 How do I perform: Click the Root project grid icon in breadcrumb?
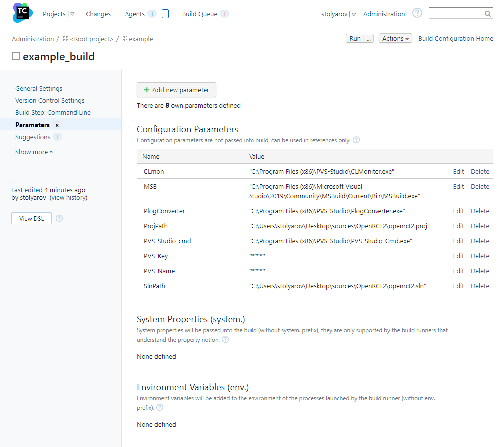[x=66, y=39]
